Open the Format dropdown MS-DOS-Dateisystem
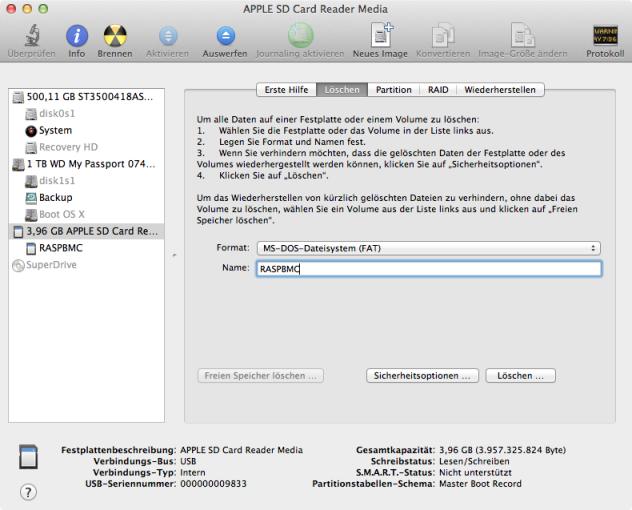Screen dimensions: 632x510 [429, 248]
